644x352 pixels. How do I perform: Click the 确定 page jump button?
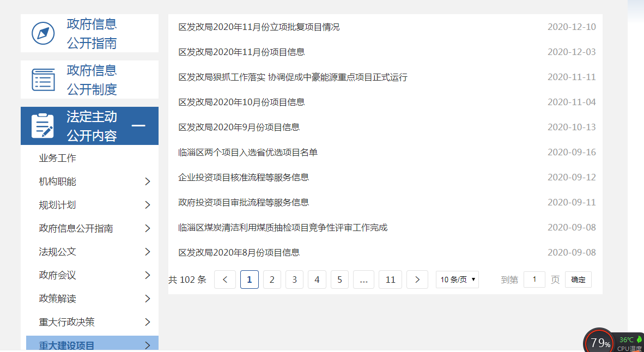coord(578,280)
